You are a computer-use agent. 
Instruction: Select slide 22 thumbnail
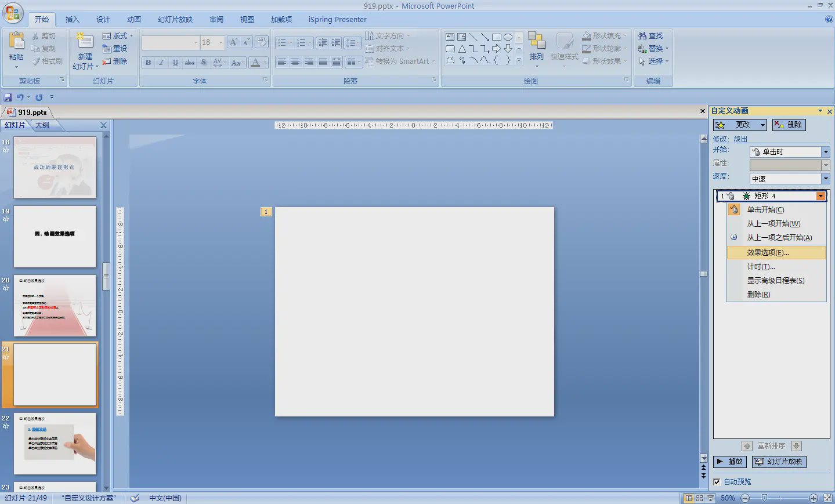[x=55, y=444]
